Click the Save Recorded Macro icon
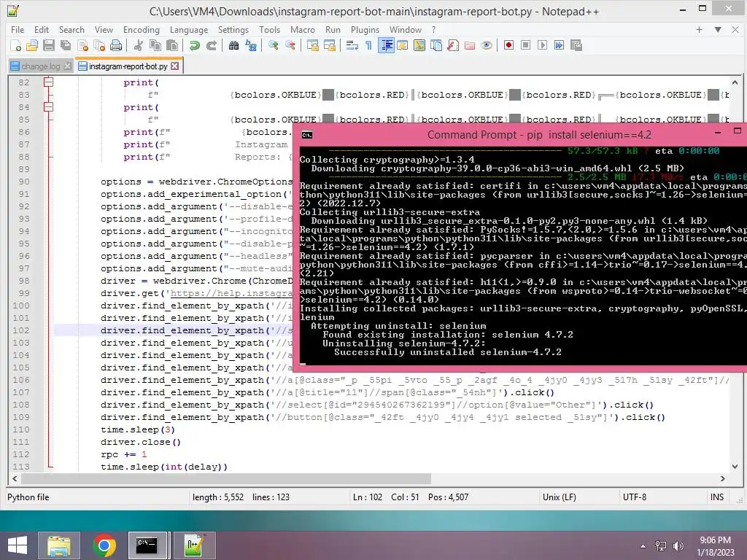 576,45
